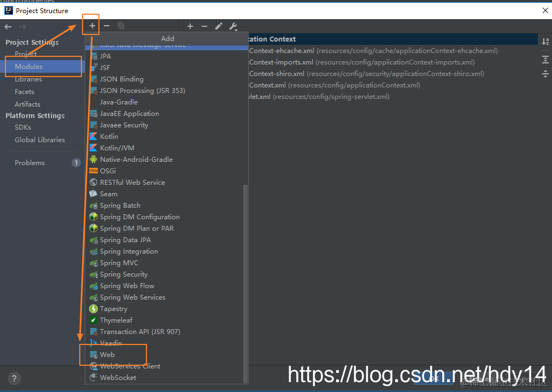This screenshot has width=552, height=392.
Task: Open Facets settings
Action: (25, 91)
